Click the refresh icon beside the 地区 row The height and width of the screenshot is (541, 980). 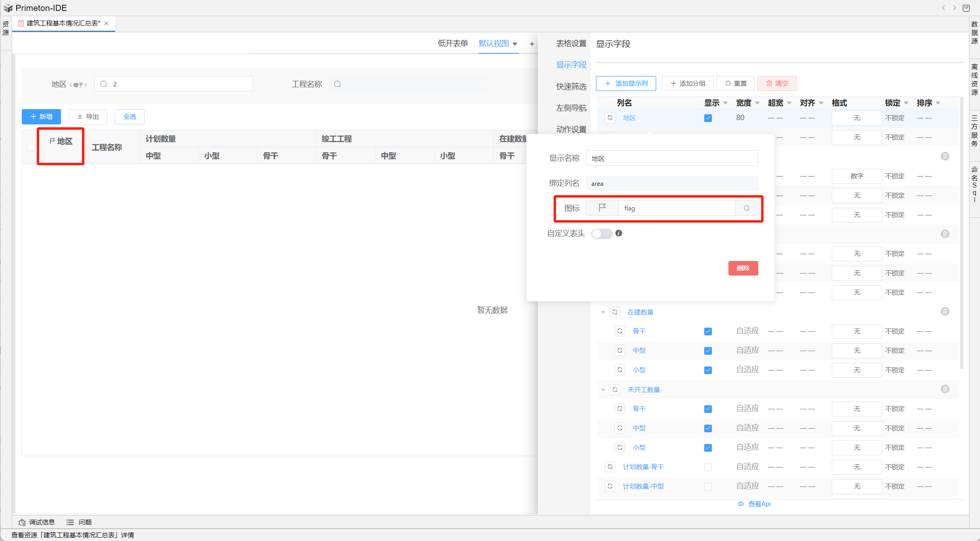pos(610,118)
